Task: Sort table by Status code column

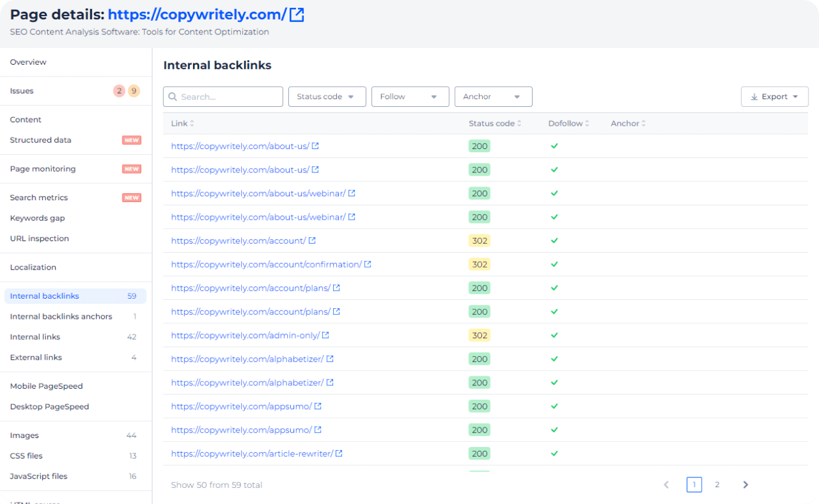Action: [x=495, y=123]
